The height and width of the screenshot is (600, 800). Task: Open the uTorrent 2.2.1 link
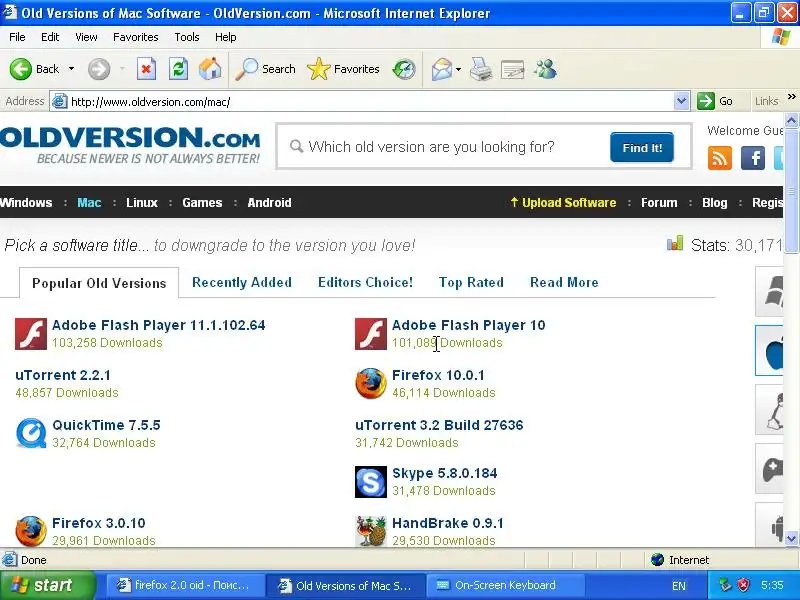pyautogui.click(x=63, y=375)
